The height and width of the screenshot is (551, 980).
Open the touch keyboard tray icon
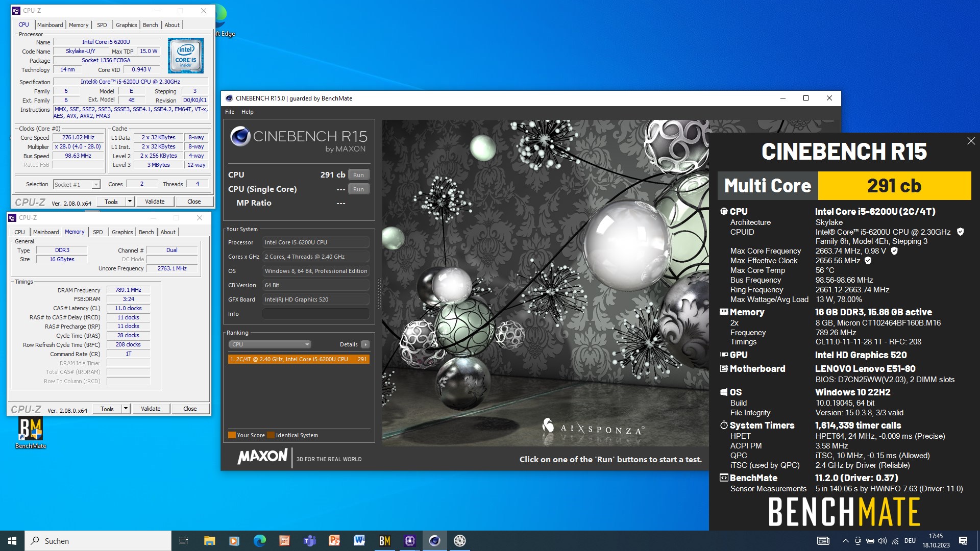(823, 541)
